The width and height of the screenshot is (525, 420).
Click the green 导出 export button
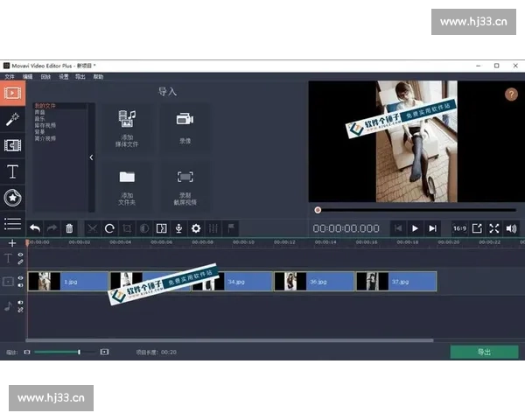483,352
